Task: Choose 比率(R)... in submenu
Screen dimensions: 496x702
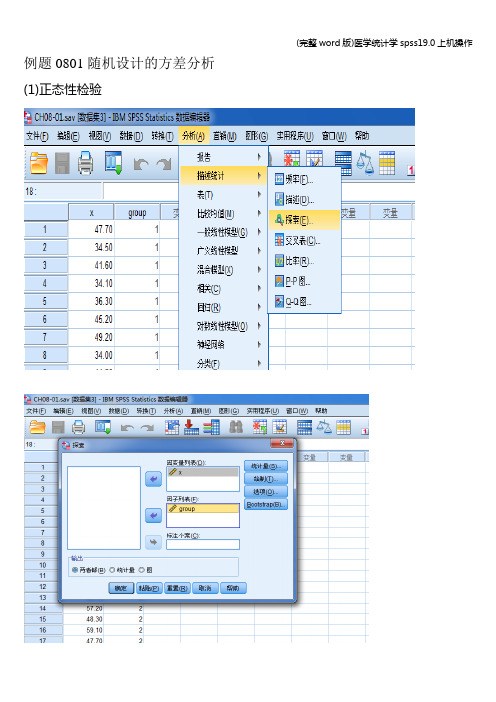Action: click(x=304, y=261)
